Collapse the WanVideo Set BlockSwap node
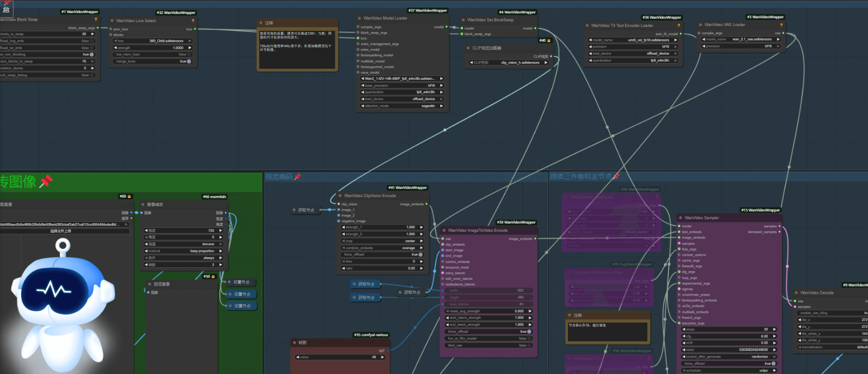 (x=463, y=20)
